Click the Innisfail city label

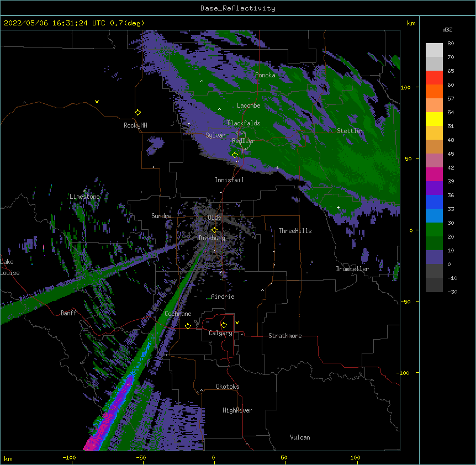click(x=229, y=180)
